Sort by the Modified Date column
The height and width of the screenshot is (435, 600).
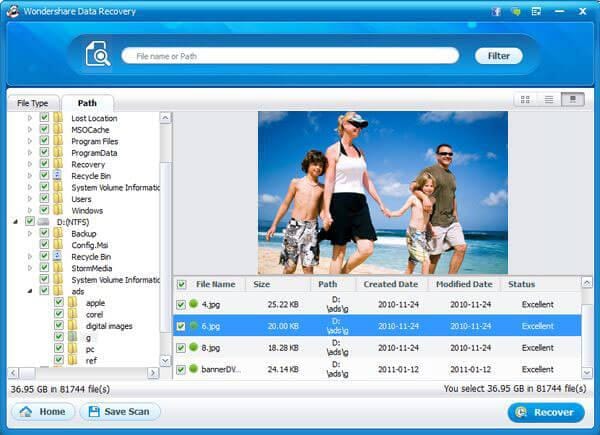[464, 284]
